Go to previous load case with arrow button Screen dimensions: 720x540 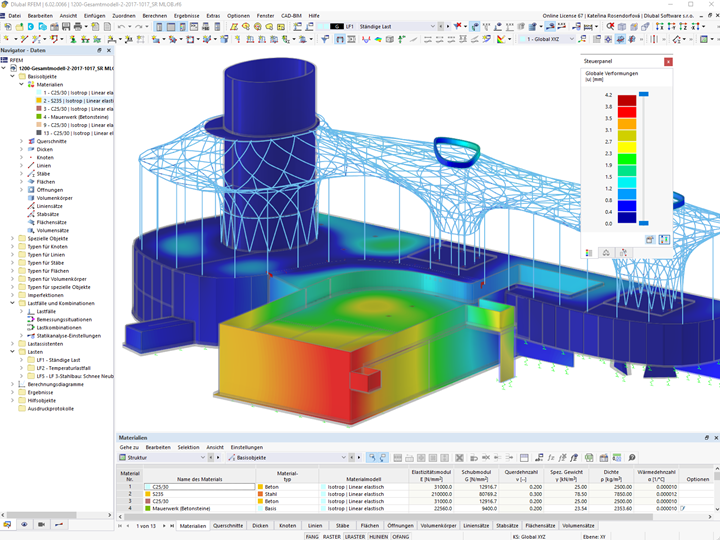[441, 27]
